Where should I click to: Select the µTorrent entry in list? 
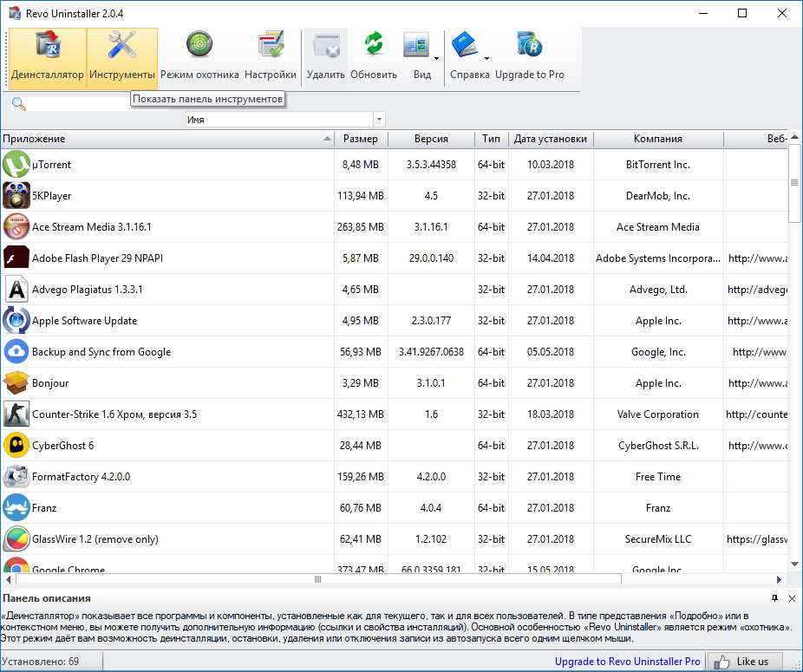pyautogui.click(x=52, y=165)
